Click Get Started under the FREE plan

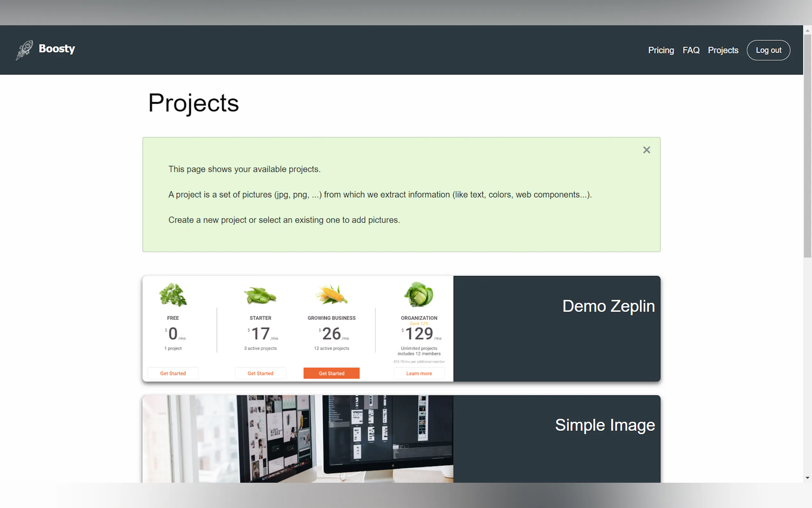[x=173, y=373]
